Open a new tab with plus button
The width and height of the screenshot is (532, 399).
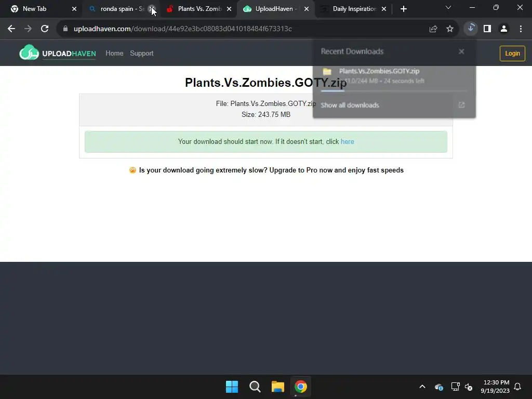403,9
